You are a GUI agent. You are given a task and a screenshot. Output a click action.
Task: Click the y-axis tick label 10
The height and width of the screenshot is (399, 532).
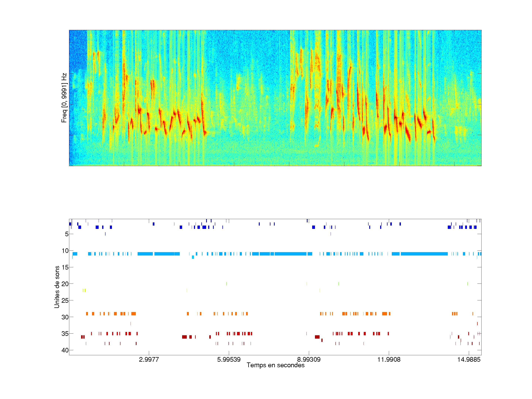pos(65,251)
